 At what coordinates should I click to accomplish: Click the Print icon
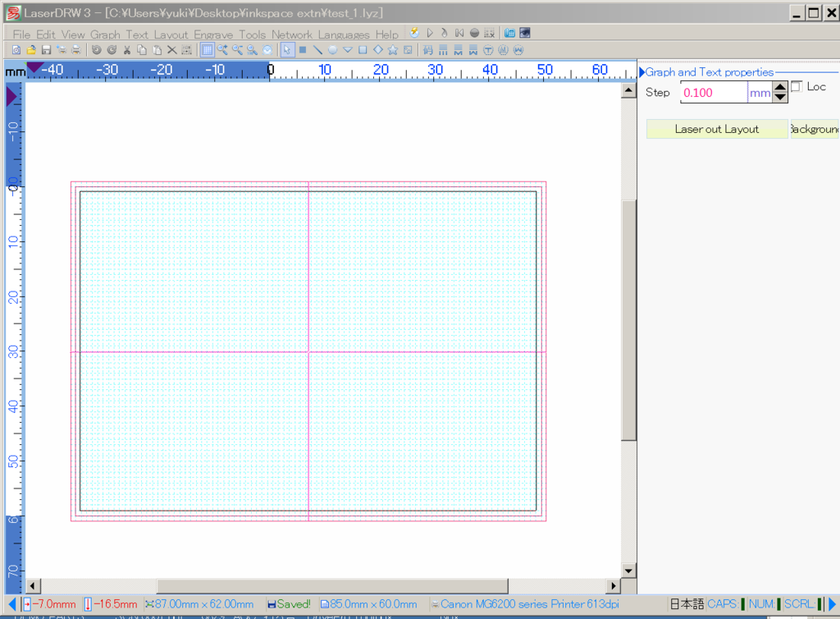[76, 50]
